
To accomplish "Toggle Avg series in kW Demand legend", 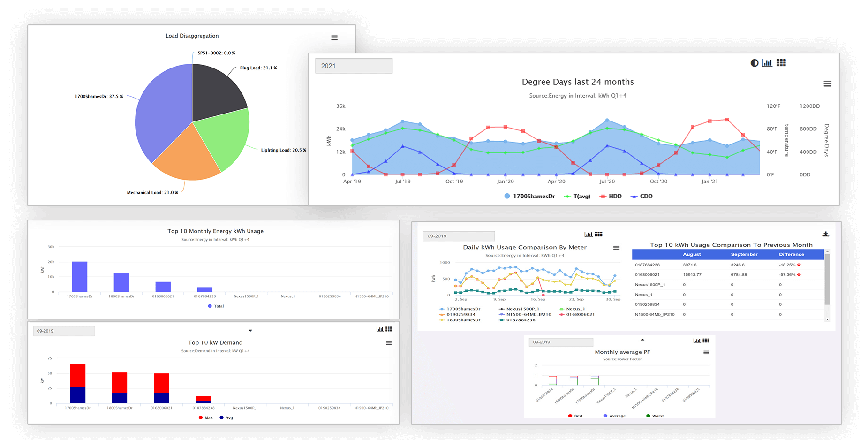I will [226, 417].
